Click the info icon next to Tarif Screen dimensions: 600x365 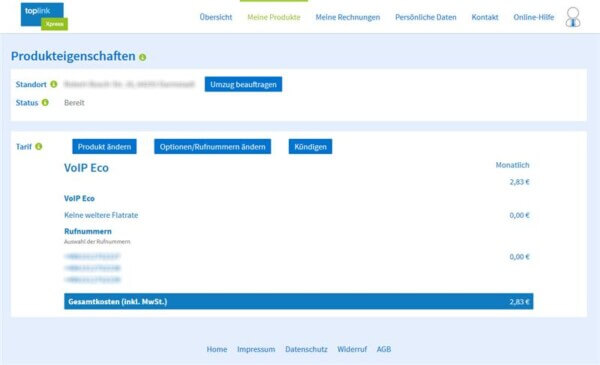(39, 147)
